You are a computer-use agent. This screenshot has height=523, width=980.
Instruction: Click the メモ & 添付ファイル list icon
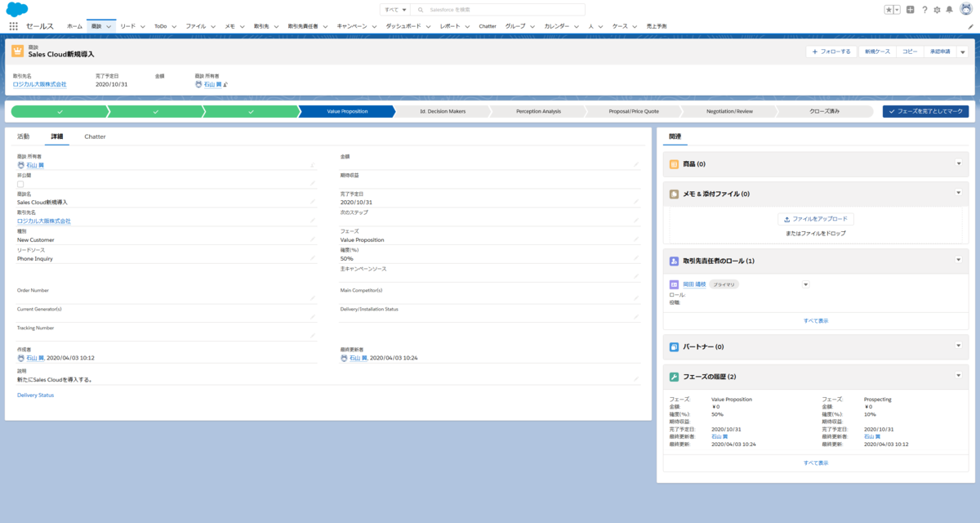(x=675, y=194)
